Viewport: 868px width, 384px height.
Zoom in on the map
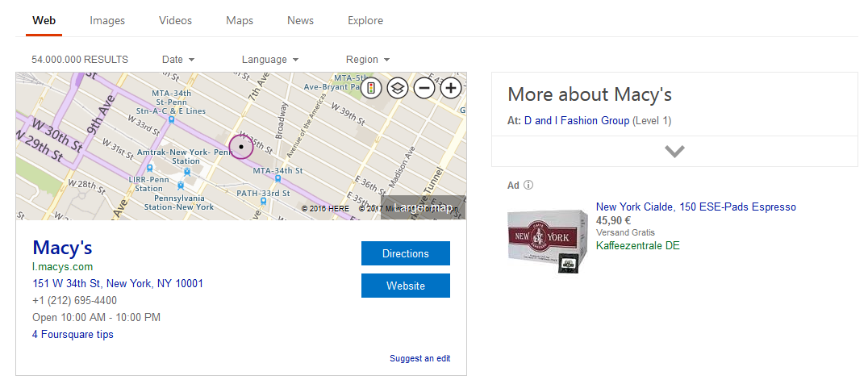point(451,87)
